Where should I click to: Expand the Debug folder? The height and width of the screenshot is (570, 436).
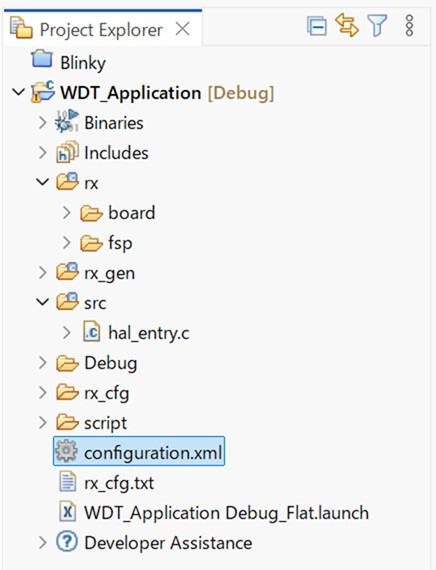point(43,363)
